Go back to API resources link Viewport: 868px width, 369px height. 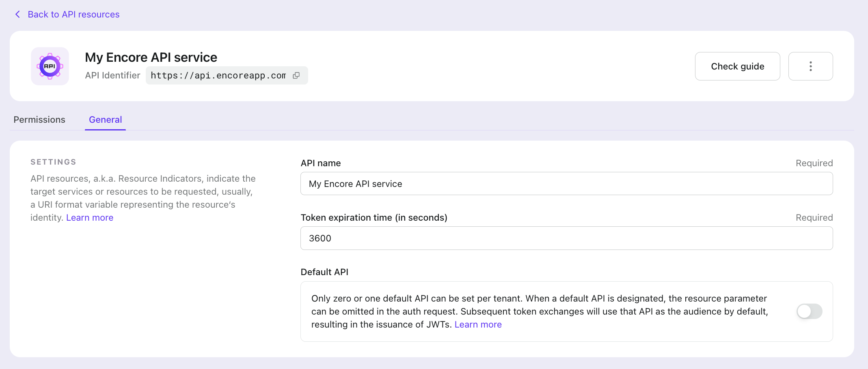click(x=73, y=14)
